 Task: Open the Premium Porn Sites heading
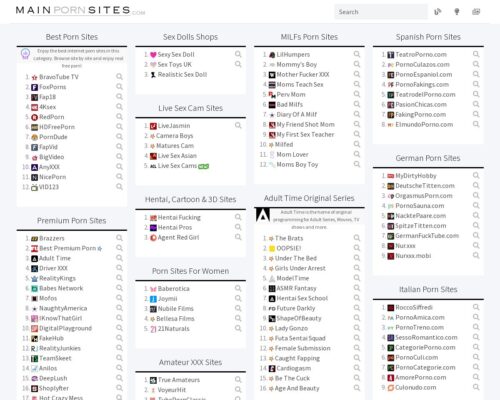[72, 221]
